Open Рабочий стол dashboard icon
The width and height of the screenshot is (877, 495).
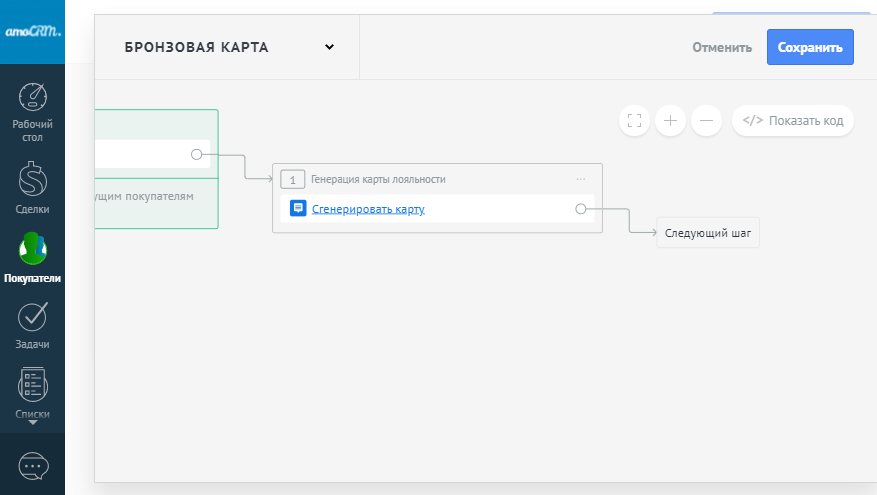click(33, 98)
